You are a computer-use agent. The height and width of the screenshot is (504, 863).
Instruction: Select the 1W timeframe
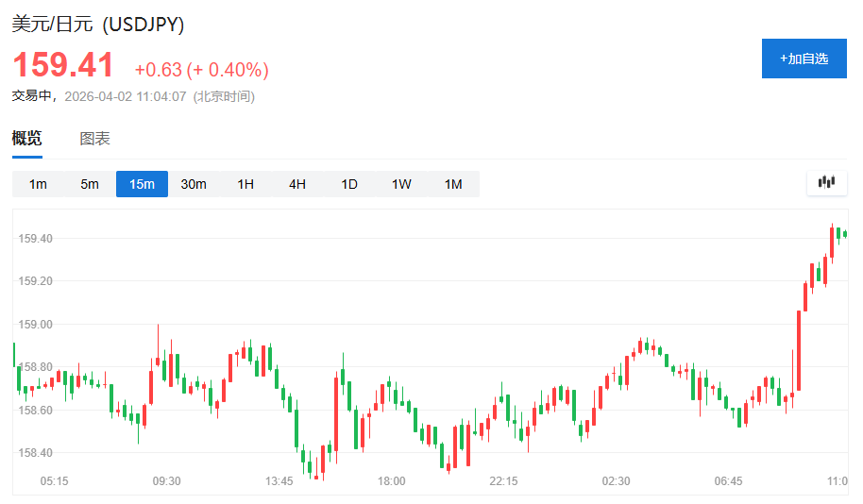401,184
